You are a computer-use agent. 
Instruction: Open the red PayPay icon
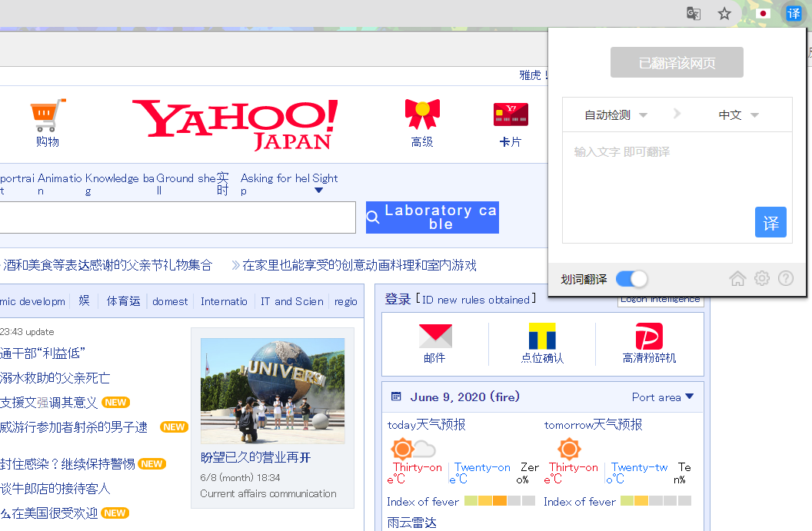pyautogui.click(x=649, y=336)
